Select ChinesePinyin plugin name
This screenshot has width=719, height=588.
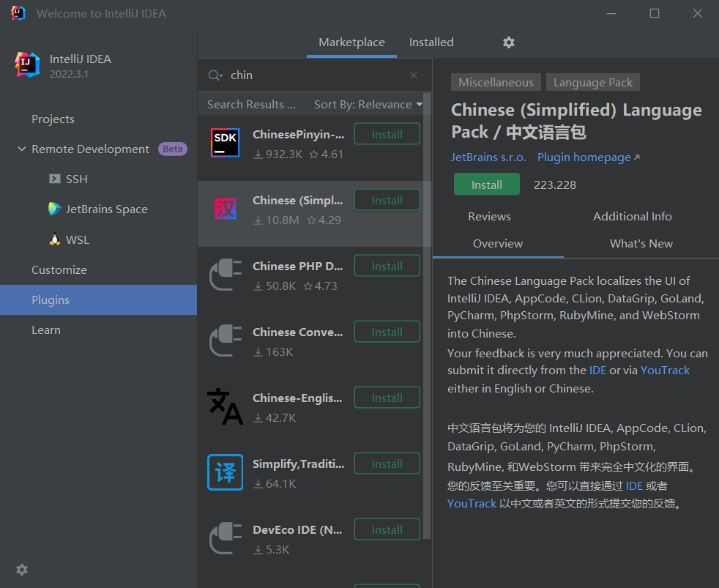[298, 135]
